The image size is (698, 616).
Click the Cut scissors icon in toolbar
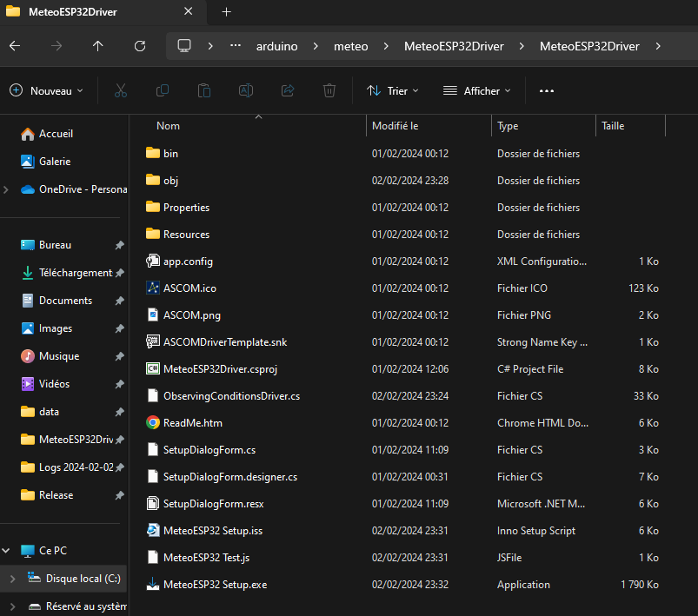(121, 90)
